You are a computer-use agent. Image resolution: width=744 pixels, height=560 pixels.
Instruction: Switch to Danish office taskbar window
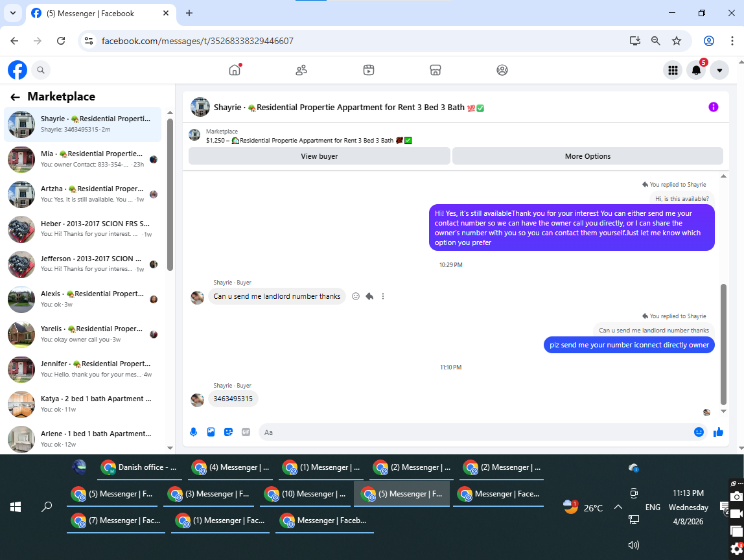(139, 467)
